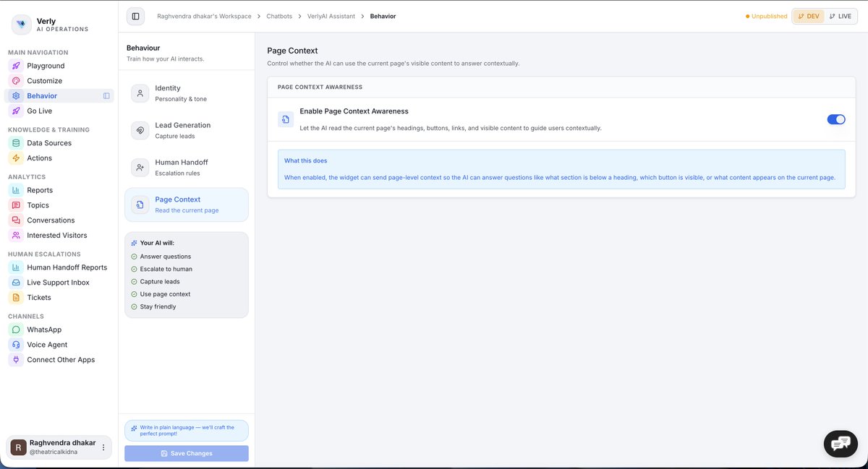Screen dimensions: 868x469
Task: Click the Use page context list entry
Action: click(x=161, y=294)
